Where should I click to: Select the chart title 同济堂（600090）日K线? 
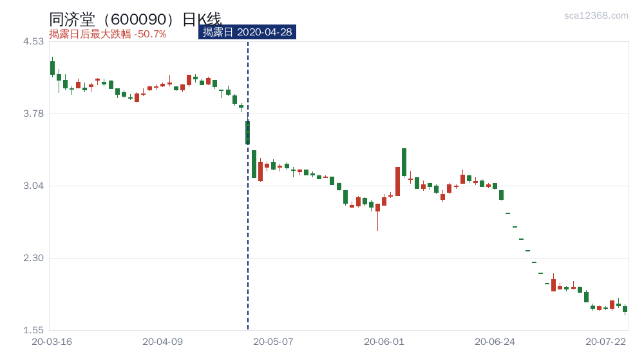click(x=135, y=19)
